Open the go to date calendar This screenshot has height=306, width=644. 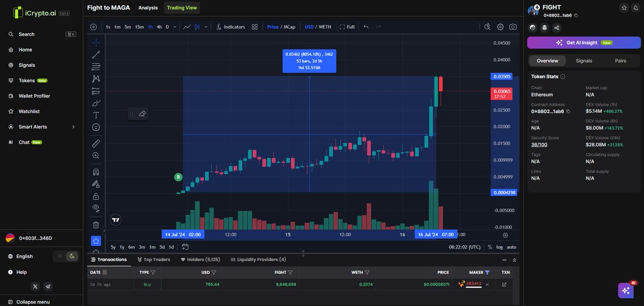point(185,247)
